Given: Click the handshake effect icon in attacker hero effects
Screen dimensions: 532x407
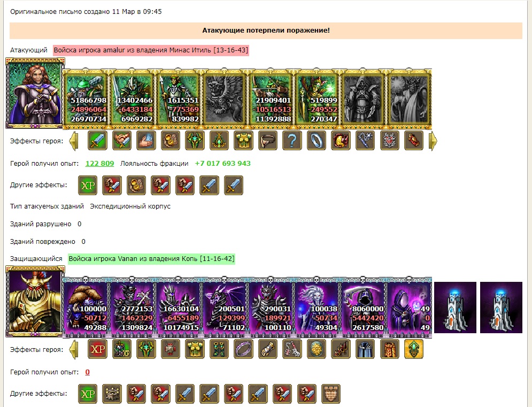Looking at the screenshot, I should [122, 141].
